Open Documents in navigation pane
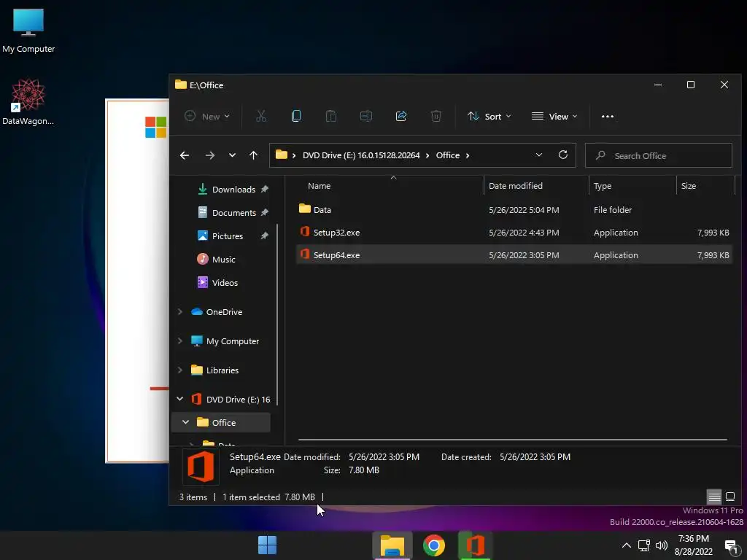Screen dimensions: 747x560 pyautogui.click(x=233, y=212)
